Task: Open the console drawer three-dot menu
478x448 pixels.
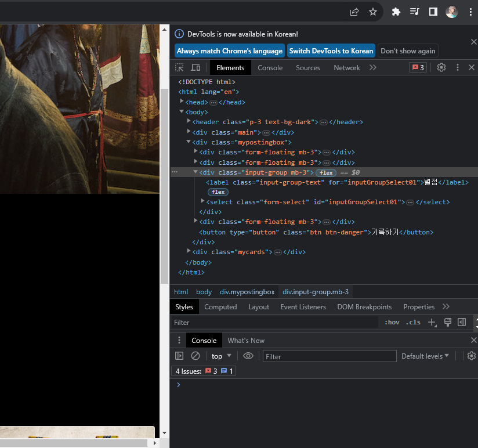Action: click(x=179, y=340)
